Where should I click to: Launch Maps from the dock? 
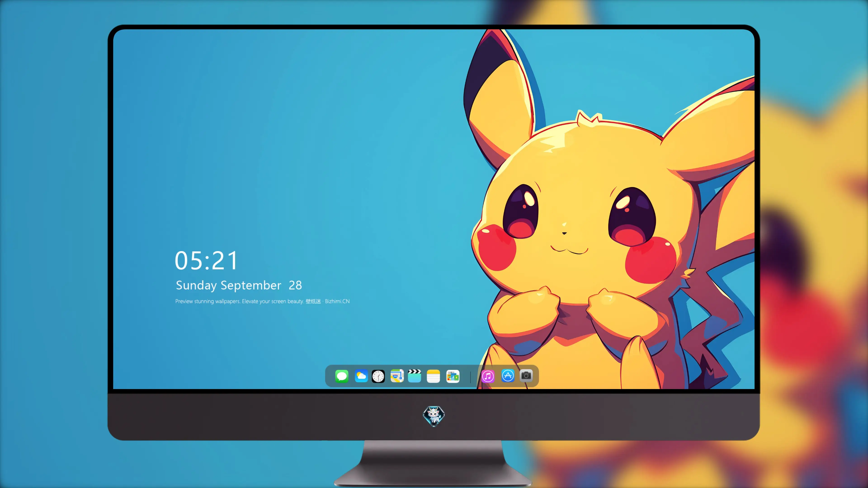tap(397, 376)
